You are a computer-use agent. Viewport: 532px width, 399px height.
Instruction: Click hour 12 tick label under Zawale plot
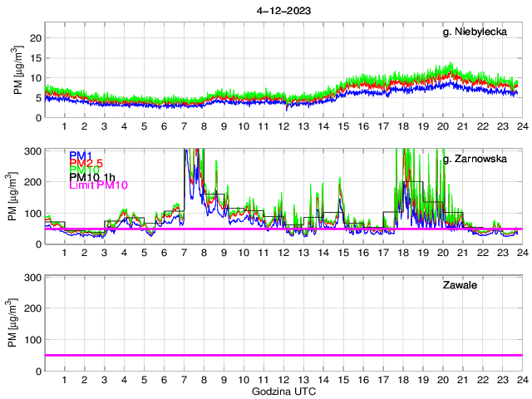pyautogui.click(x=283, y=379)
